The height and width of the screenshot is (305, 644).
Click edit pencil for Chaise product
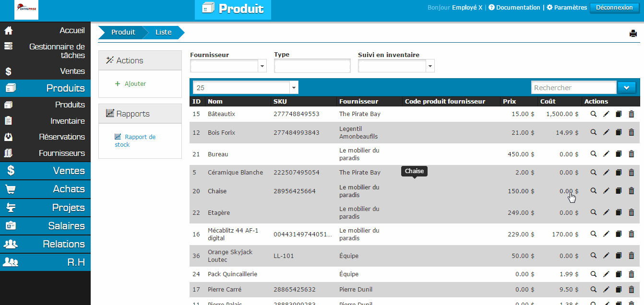tap(606, 191)
